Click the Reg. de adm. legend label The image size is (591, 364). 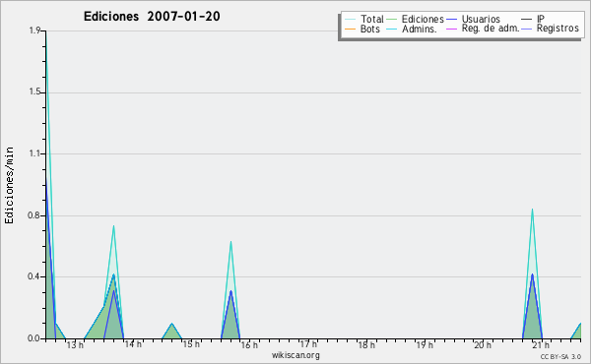(491, 29)
